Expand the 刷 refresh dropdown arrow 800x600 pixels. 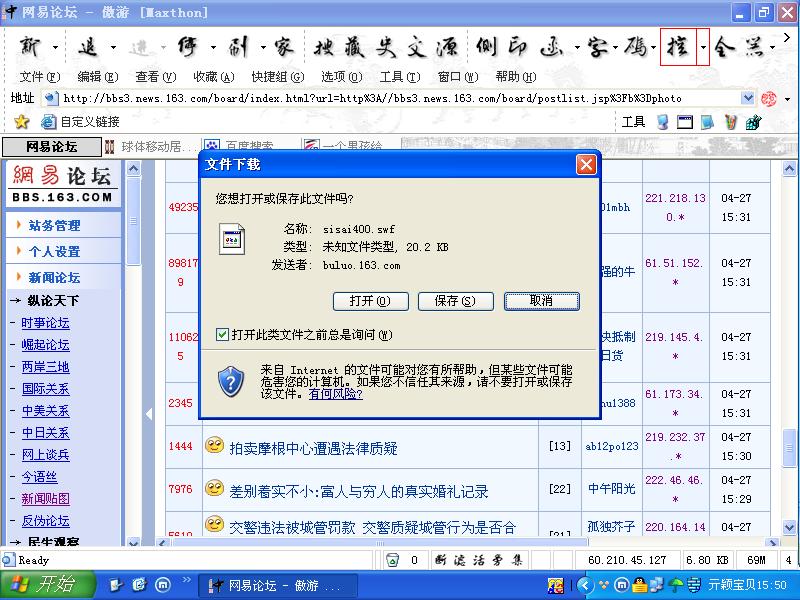tap(263, 47)
